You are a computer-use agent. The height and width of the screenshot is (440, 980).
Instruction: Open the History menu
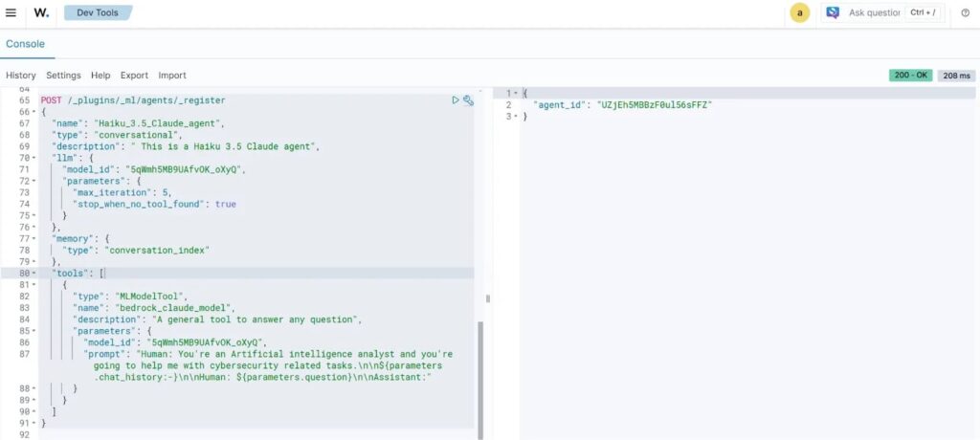[x=20, y=75]
